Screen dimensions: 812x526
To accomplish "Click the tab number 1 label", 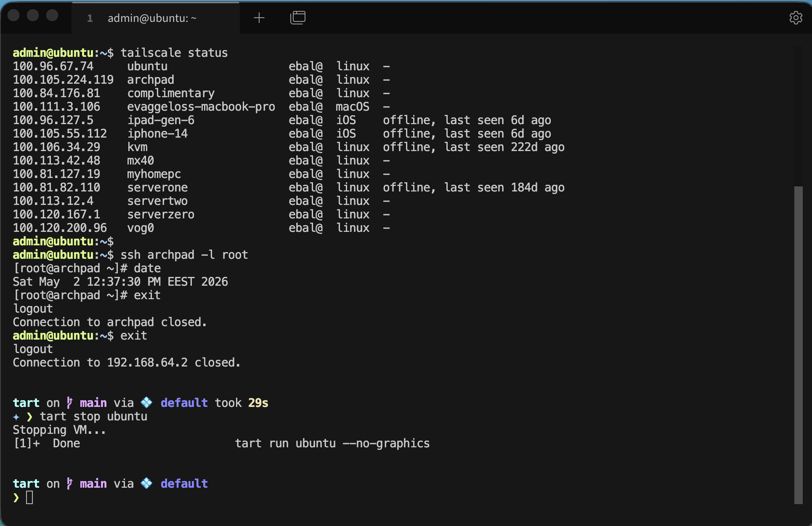I will pyautogui.click(x=90, y=18).
